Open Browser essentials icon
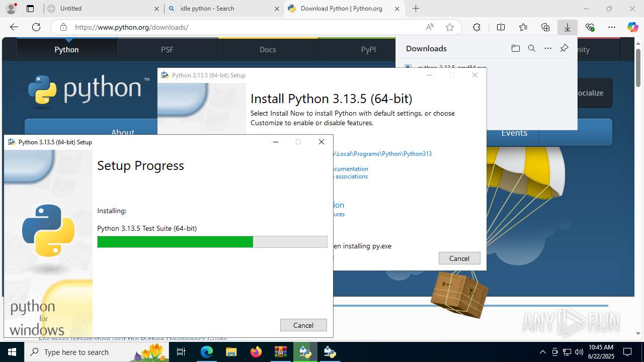Viewport: 644px width, 362px height. point(590,27)
